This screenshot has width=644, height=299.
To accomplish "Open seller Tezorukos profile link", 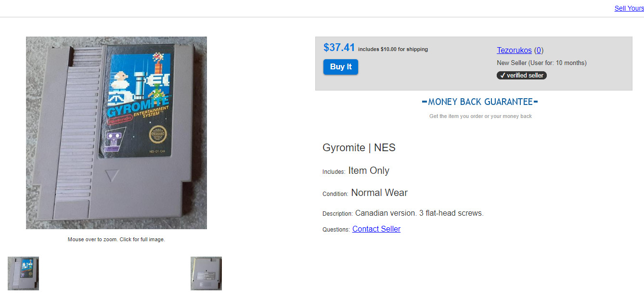I will pos(514,50).
